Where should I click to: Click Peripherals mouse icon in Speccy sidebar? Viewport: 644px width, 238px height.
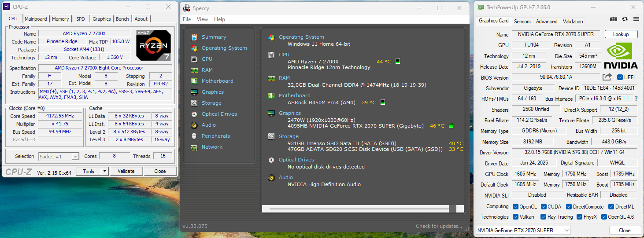click(x=194, y=136)
